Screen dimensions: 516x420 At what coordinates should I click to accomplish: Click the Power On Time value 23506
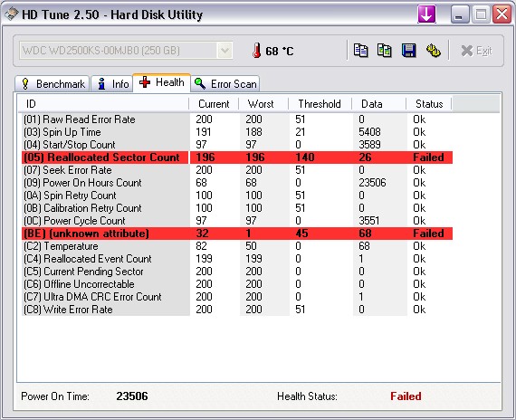[x=132, y=396]
